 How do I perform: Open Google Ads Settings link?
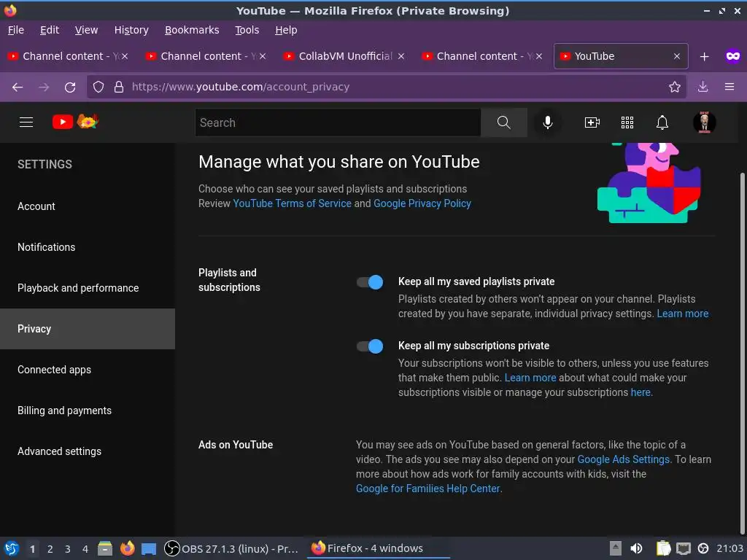coord(623,459)
